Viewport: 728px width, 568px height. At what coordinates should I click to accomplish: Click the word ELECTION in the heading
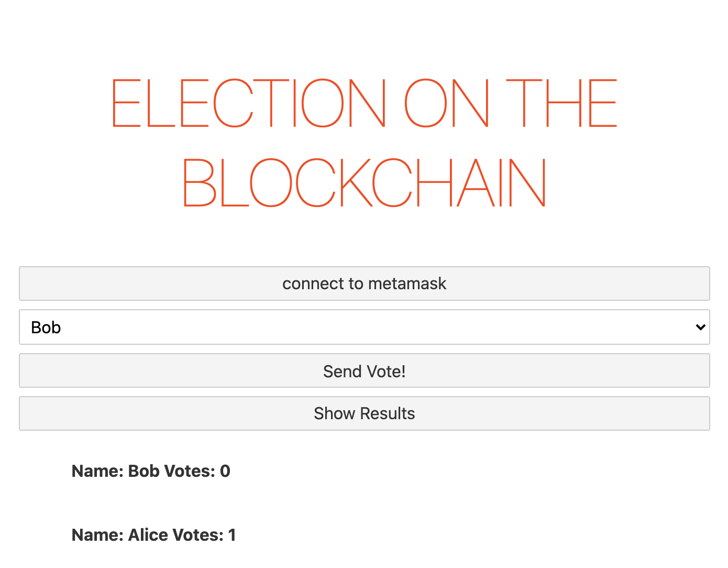click(248, 103)
